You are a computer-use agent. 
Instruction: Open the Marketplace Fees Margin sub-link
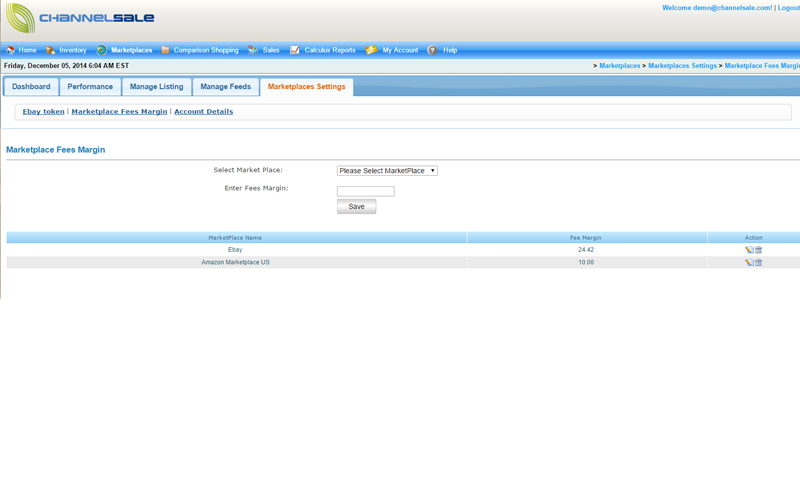coord(119,112)
